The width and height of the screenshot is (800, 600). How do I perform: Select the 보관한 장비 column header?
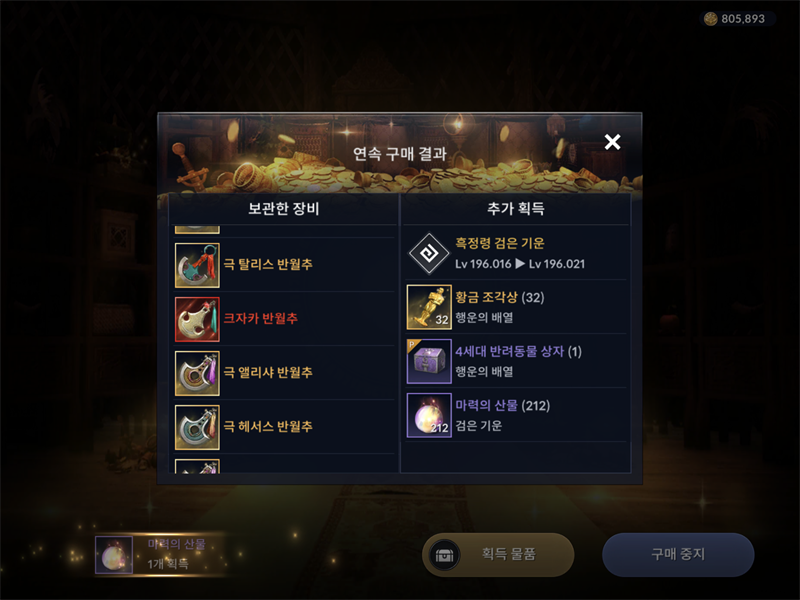tap(283, 209)
